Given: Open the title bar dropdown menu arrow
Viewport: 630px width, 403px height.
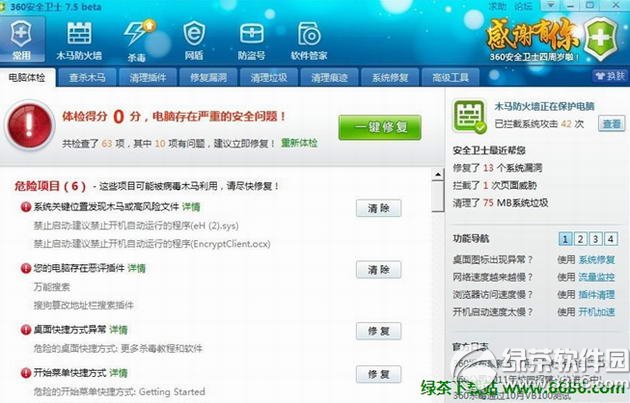Looking at the screenshot, I should pos(550,5).
